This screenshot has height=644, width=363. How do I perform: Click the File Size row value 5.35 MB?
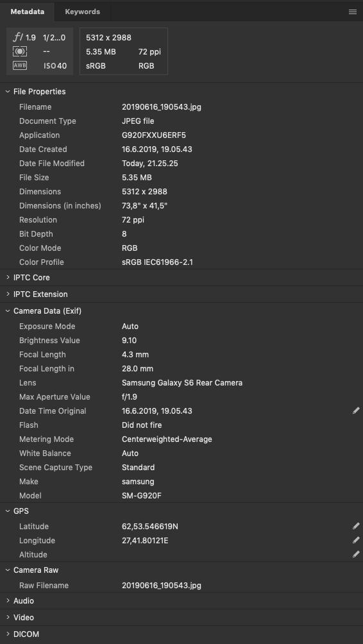(x=137, y=178)
